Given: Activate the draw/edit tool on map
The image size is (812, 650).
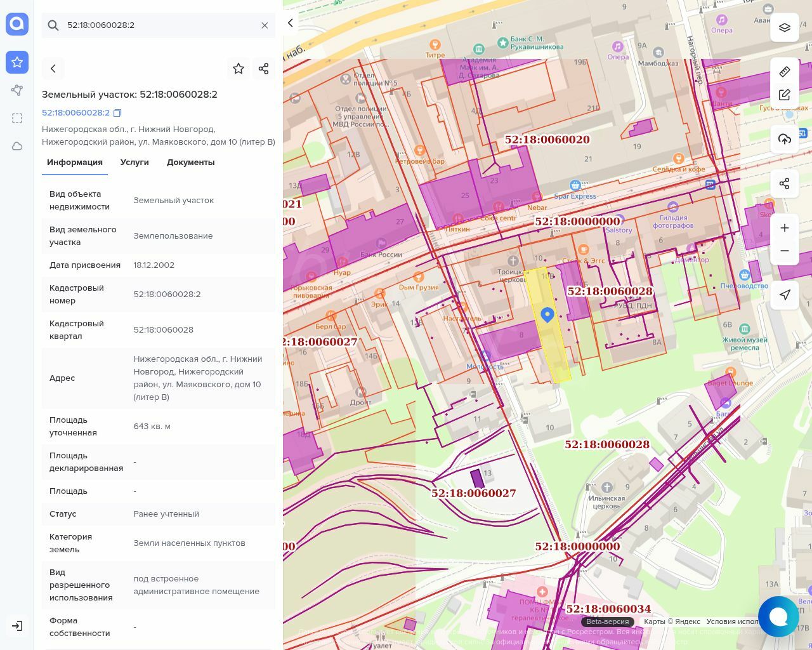Looking at the screenshot, I should (785, 95).
